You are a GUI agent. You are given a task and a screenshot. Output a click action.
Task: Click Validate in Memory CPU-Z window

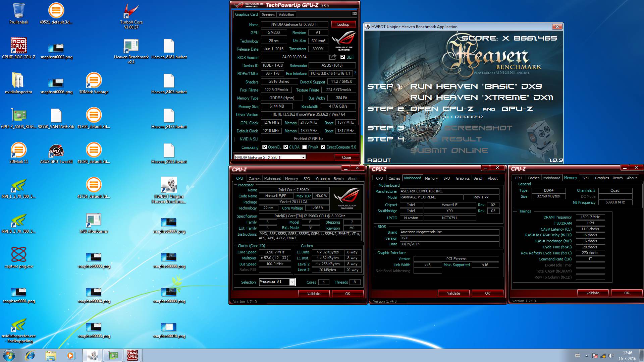coord(593,293)
